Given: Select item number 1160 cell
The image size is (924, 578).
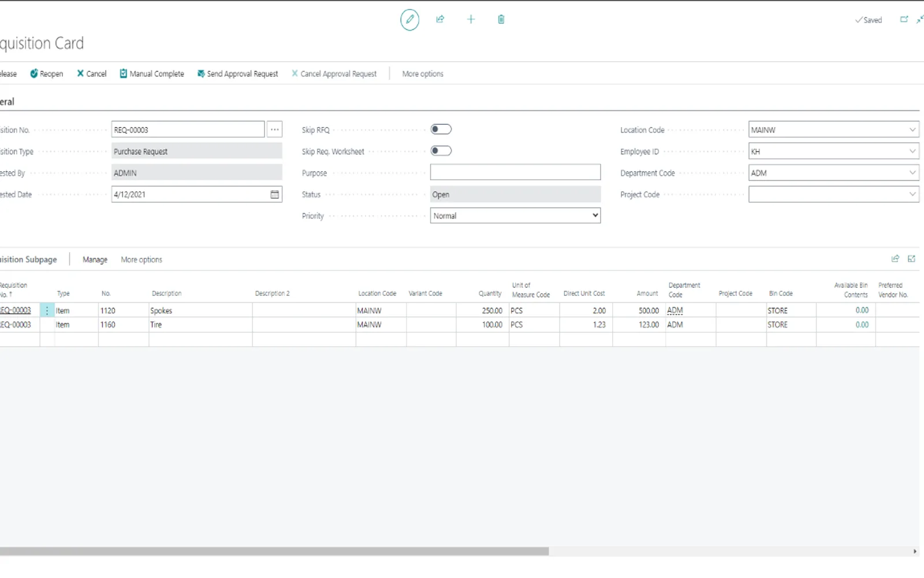Looking at the screenshot, I should coord(124,325).
